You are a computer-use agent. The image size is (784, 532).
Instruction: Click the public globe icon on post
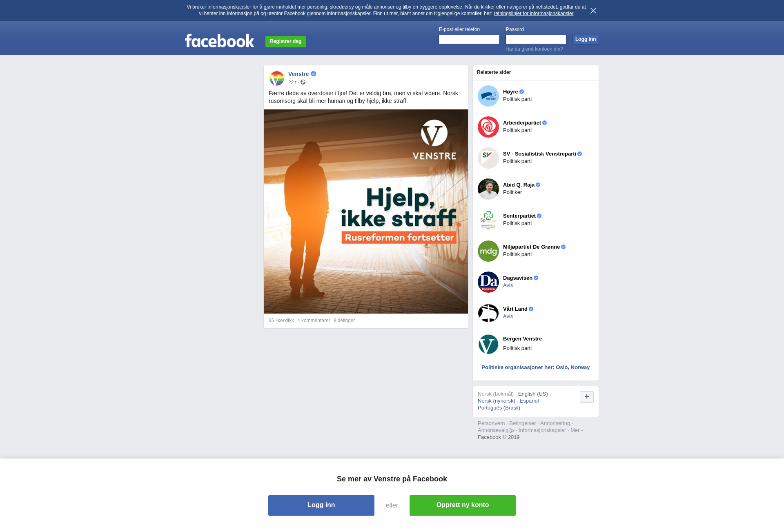(303, 82)
